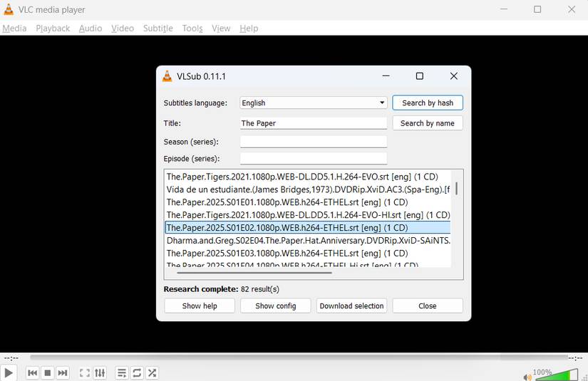Skip to the next media item
The height and width of the screenshot is (381, 588).
[x=63, y=372]
